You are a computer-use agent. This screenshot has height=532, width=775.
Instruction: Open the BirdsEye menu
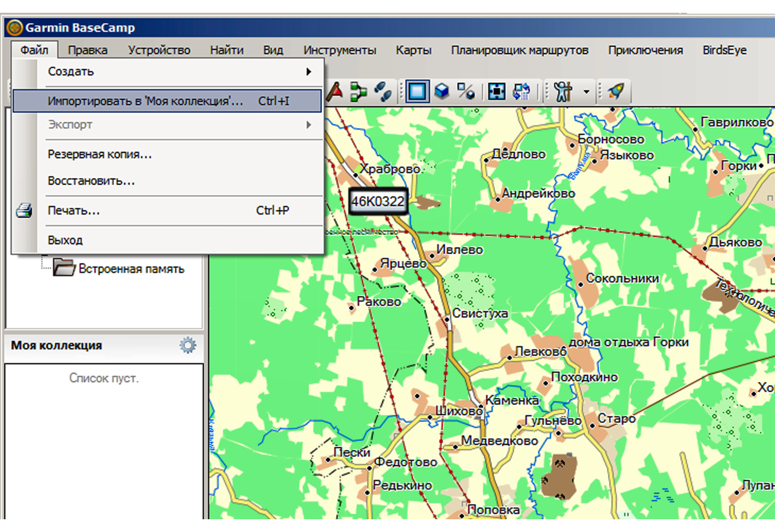[x=725, y=50]
